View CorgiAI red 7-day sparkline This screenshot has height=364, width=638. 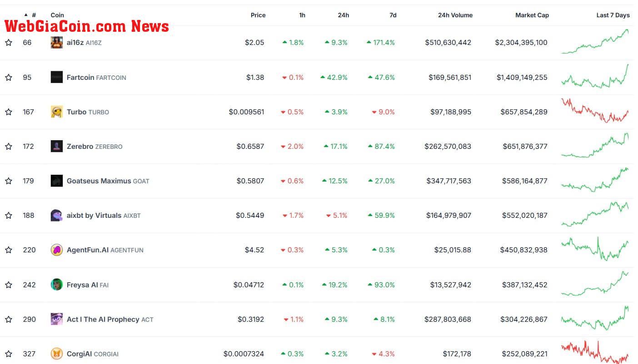click(x=595, y=352)
